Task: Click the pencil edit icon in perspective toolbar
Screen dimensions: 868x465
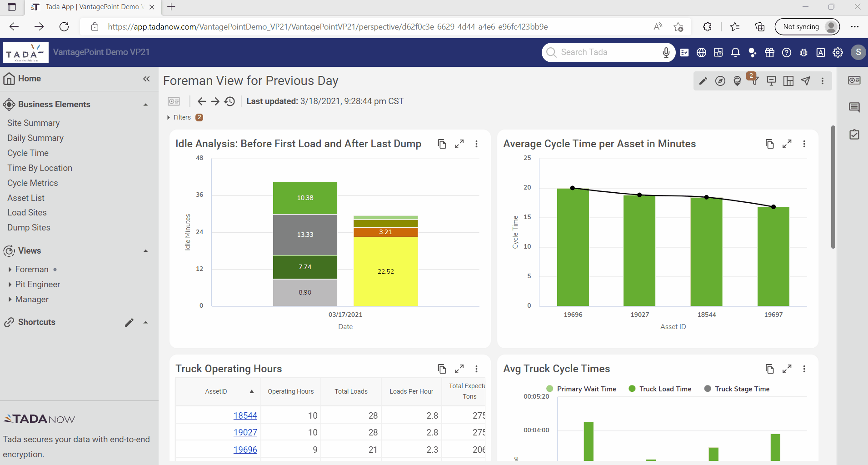Action: 703,81
